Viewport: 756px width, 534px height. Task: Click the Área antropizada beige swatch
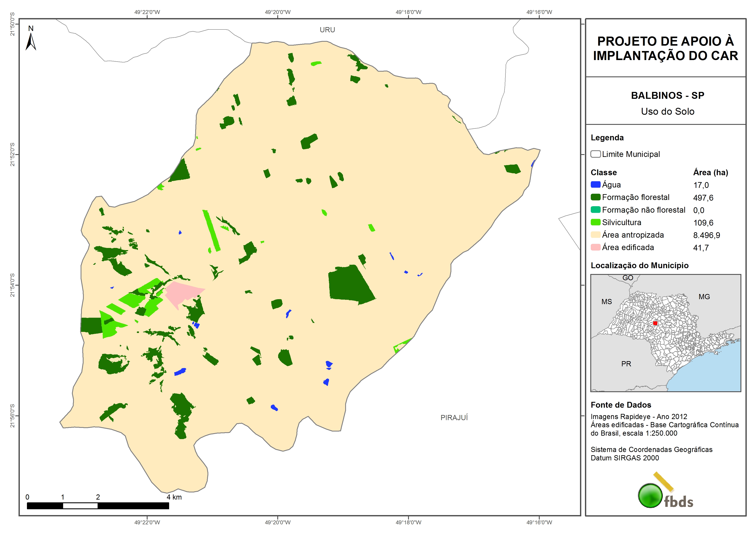[x=595, y=235]
